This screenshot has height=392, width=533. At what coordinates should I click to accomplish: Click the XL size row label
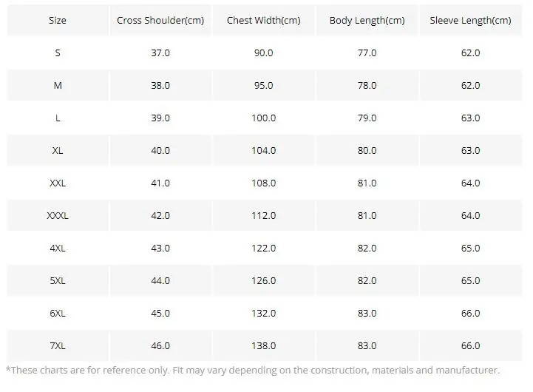[x=58, y=151]
